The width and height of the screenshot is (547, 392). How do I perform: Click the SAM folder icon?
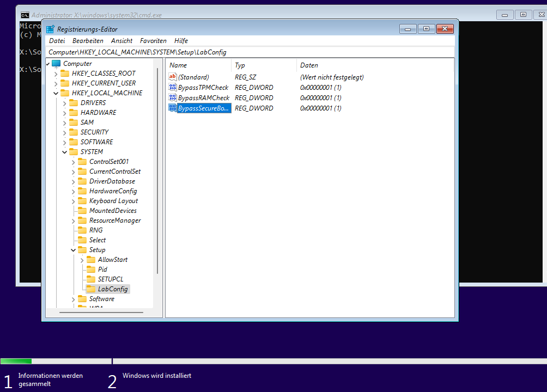pos(74,122)
